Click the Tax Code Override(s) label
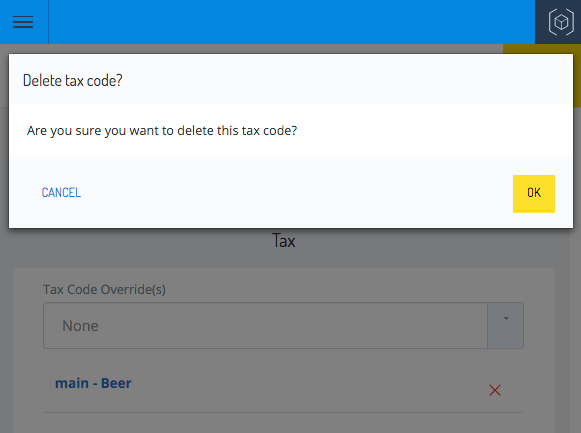 pos(104,290)
